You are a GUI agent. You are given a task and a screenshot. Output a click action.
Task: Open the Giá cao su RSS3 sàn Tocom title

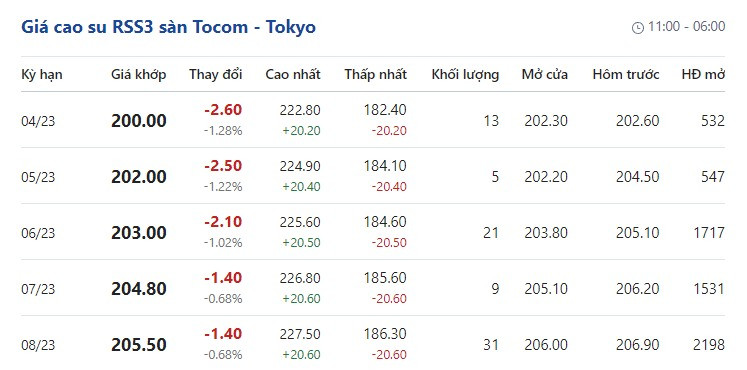[x=168, y=27]
